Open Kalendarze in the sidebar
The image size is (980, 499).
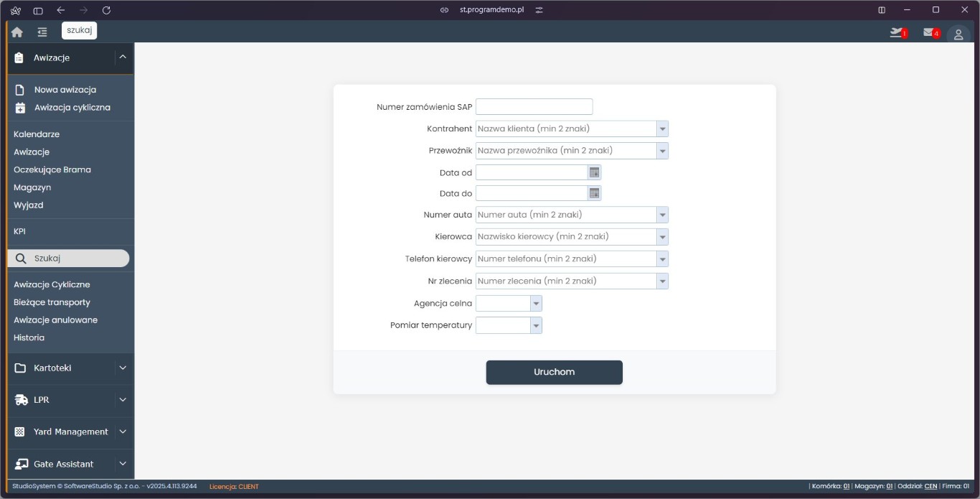coord(37,134)
